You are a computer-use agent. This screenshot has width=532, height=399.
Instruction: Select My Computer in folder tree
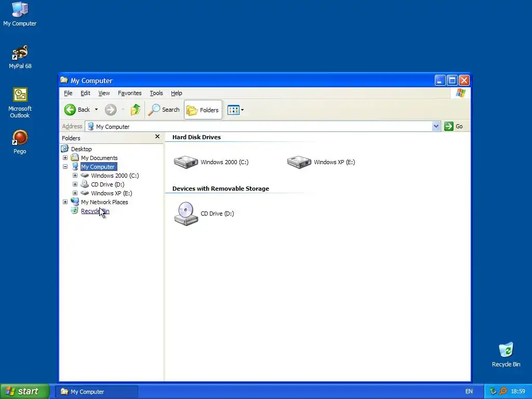pos(98,167)
